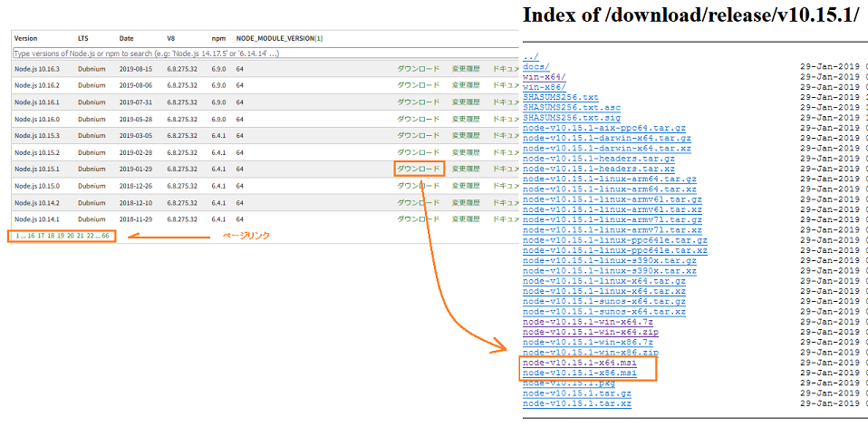This screenshot has width=868, height=427.
Task: Download node-v10.15.1-linux-x64.tar.xz
Action: [x=604, y=291]
